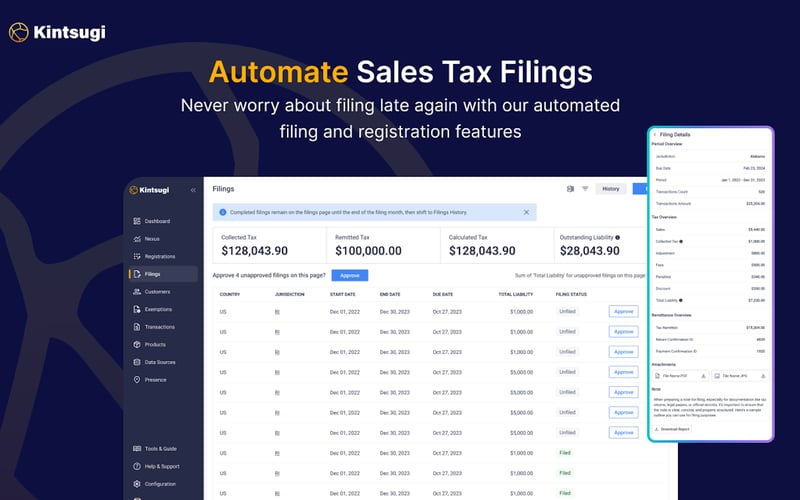This screenshot has width=800, height=500.
Task: Click the END DATE column header
Action: pos(390,294)
